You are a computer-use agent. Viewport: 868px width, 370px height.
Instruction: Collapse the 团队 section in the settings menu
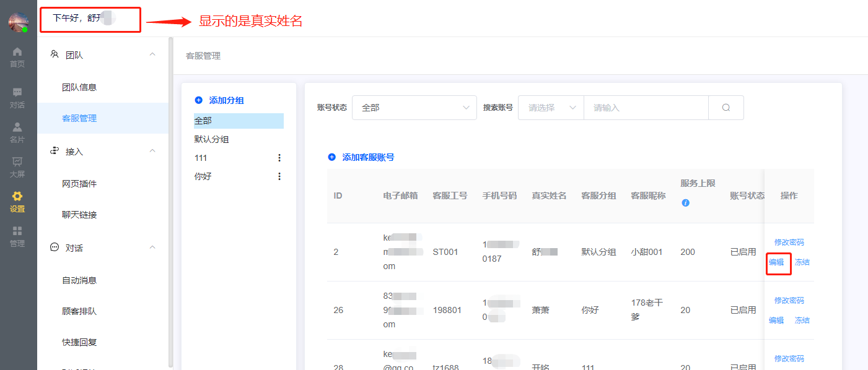point(152,55)
